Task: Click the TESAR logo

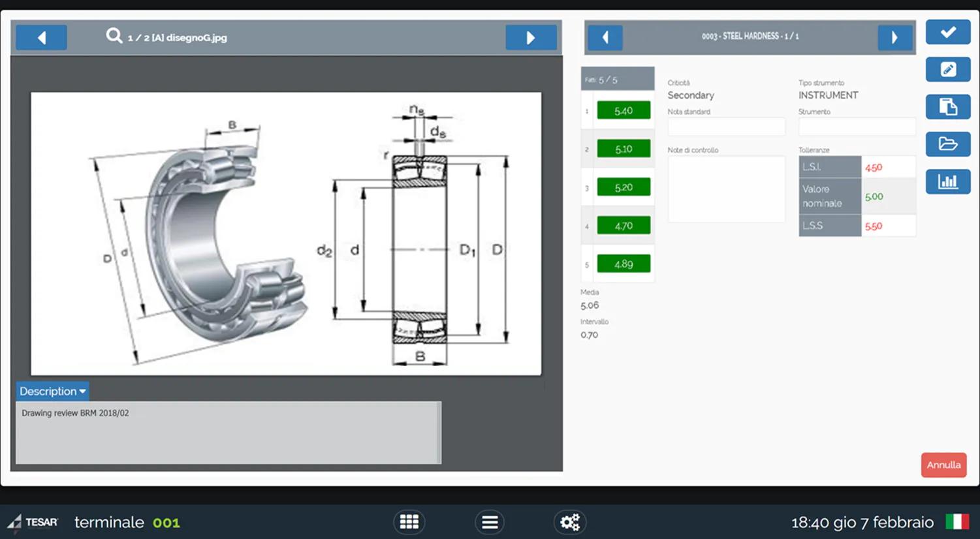Action: tap(33, 522)
